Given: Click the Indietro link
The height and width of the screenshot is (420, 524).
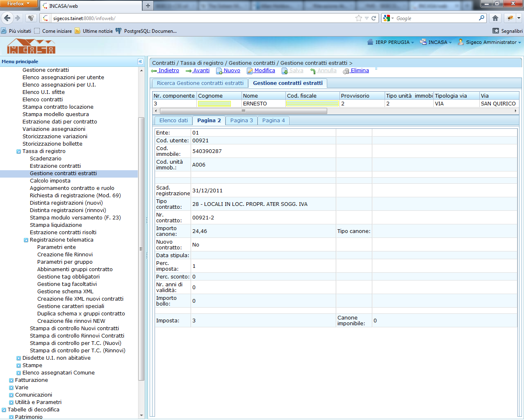Looking at the screenshot, I should 169,71.
